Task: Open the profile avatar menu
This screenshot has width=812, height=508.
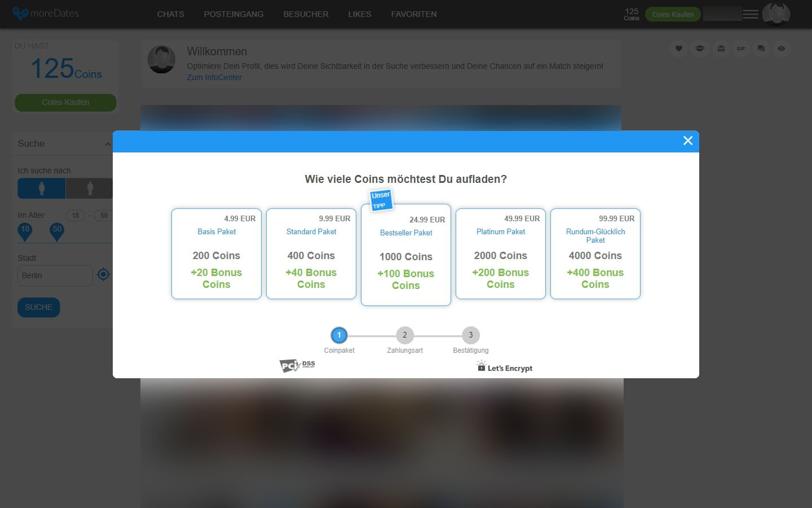Action: 776,14
